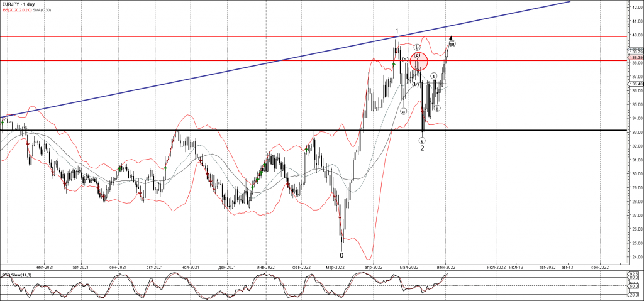This screenshot has width=644, height=301.
Task: Select the BB(20,20,2.0,2.0) indicator label
Action: click(x=16, y=10)
